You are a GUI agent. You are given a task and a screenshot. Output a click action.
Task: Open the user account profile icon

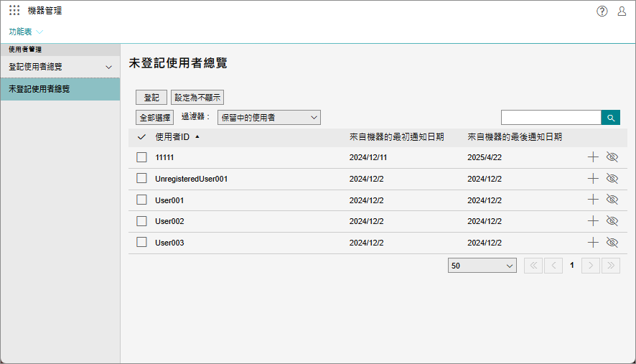(x=622, y=11)
